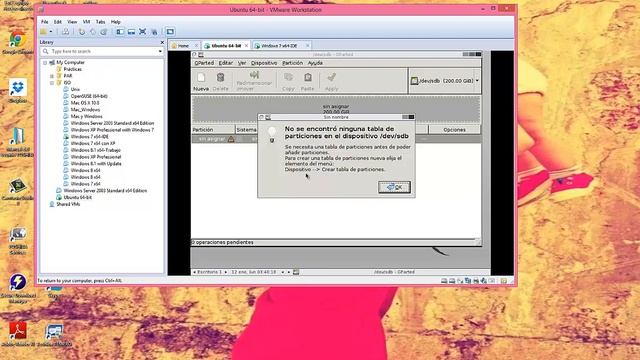This screenshot has height=360, width=640.
Task: Collapse the My Computer tree node
Action: [45, 63]
